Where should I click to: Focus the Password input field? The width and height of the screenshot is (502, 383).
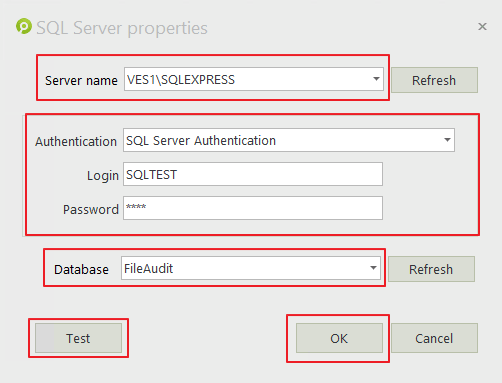tap(253, 208)
